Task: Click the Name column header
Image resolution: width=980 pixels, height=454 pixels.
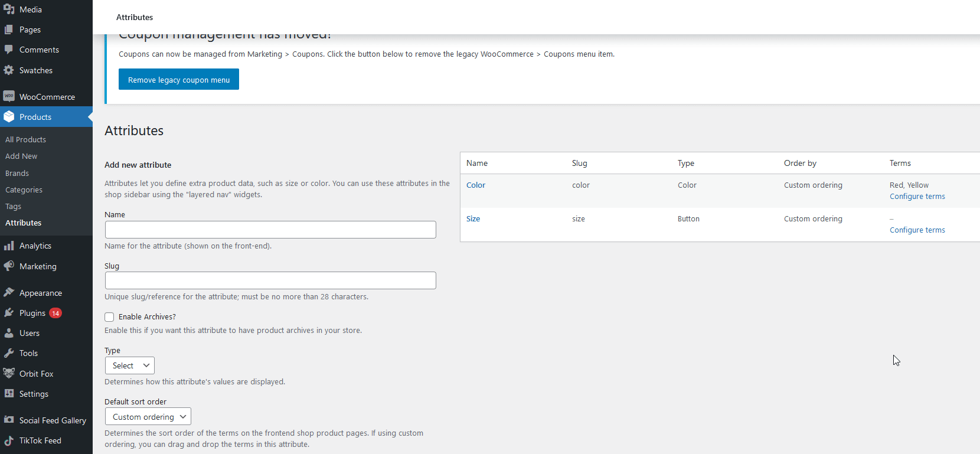Action: tap(477, 163)
